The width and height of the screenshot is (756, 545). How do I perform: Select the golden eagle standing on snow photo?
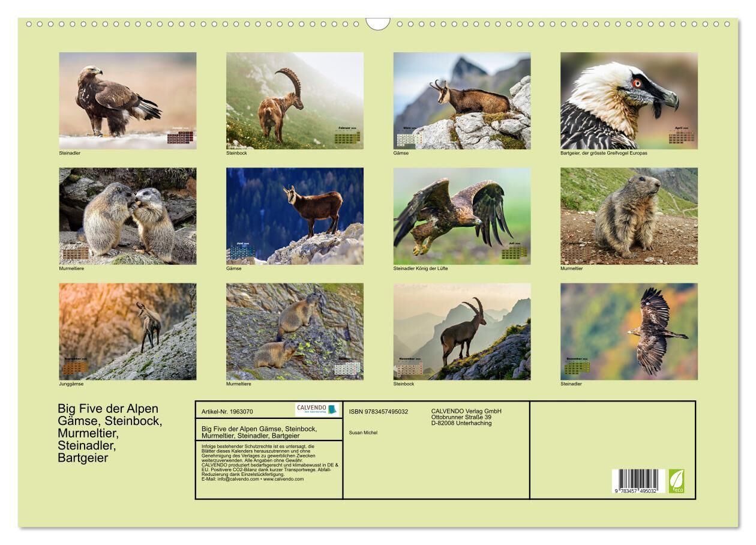[x=127, y=100]
